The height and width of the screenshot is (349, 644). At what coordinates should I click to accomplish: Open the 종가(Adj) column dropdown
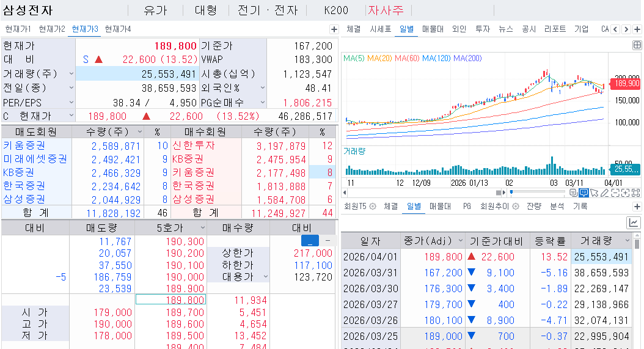(x=461, y=240)
